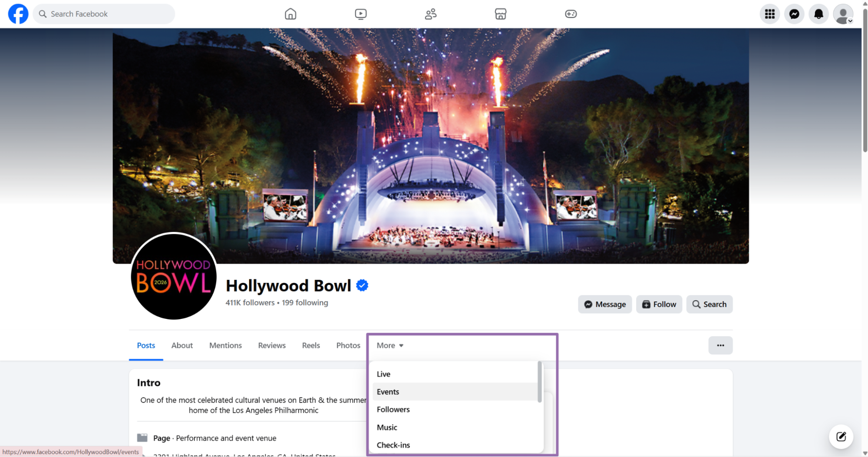Open the notifications bell
Screen dimensions: 868x457
click(x=818, y=14)
